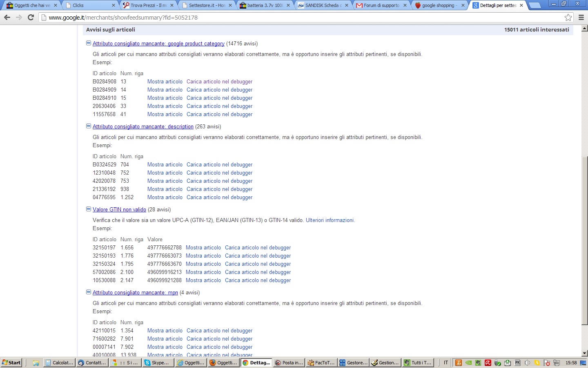Close the 'Clicks' tab
Viewport: 588px width, 368px height.
click(x=114, y=5)
